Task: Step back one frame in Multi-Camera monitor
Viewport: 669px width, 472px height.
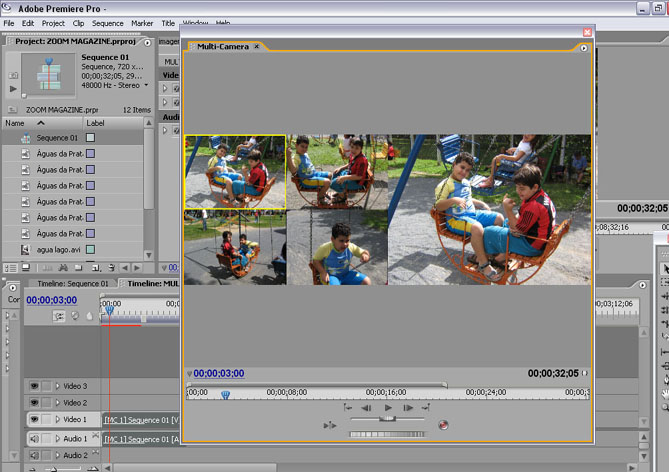Action: point(367,408)
